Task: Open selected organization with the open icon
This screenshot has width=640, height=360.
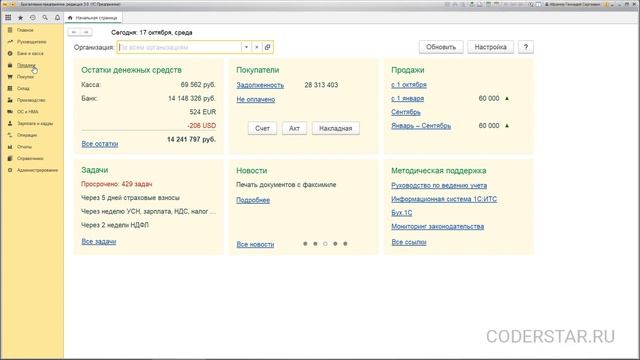Action: click(267, 47)
